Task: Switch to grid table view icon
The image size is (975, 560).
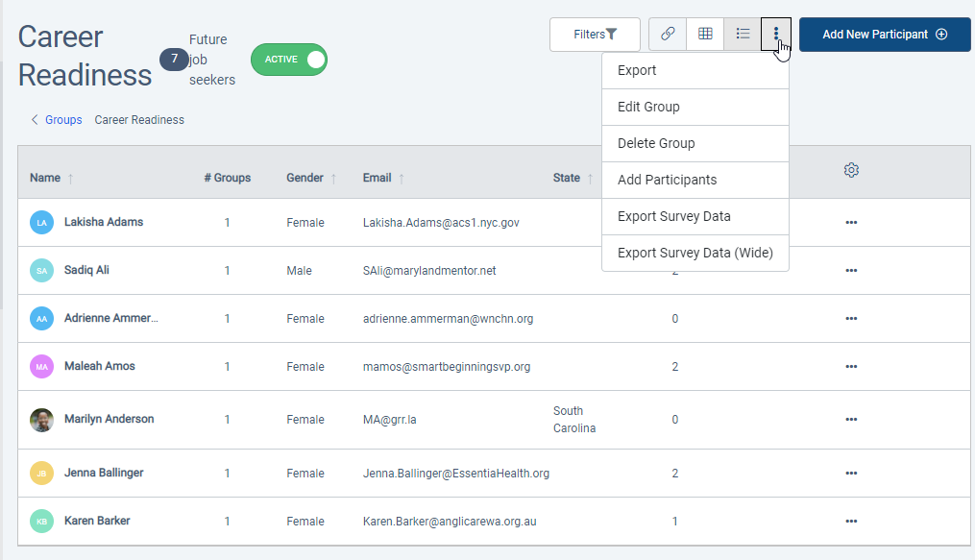Action: pyautogui.click(x=705, y=34)
